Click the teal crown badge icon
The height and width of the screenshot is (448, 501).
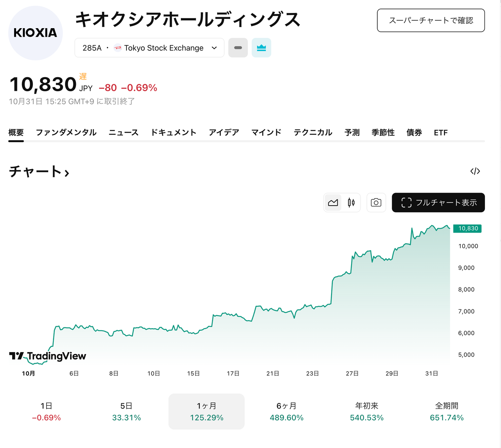[261, 48]
